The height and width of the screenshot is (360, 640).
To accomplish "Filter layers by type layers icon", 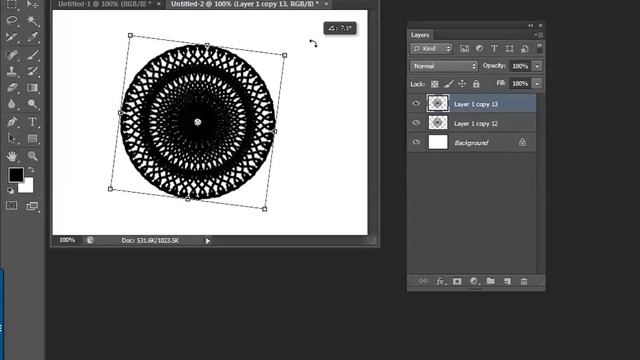I will point(494,49).
